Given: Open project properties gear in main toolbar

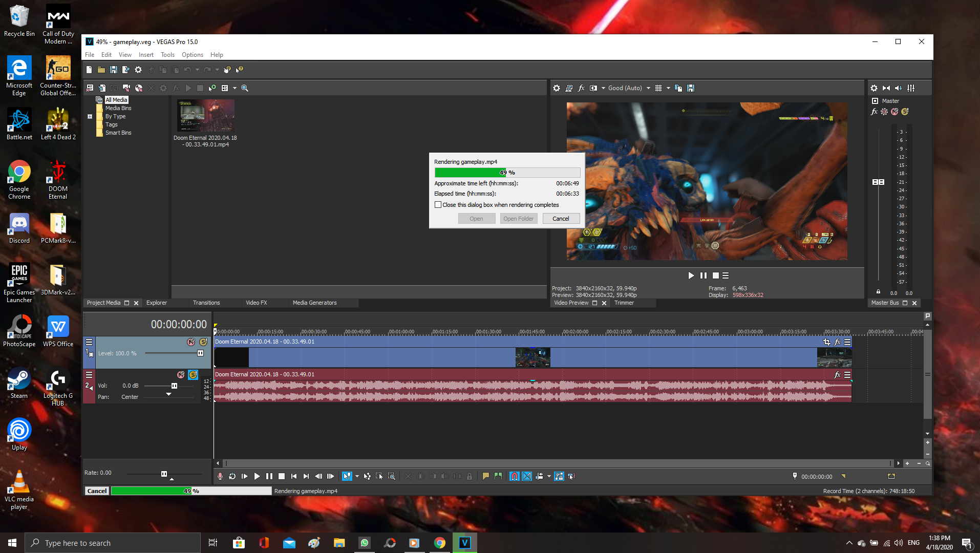Looking at the screenshot, I should pos(138,70).
